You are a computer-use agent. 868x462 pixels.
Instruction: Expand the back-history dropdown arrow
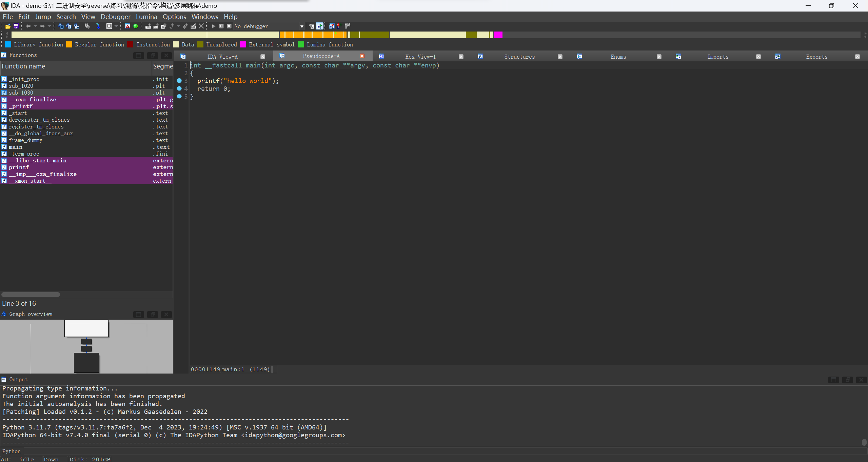(35, 26)
